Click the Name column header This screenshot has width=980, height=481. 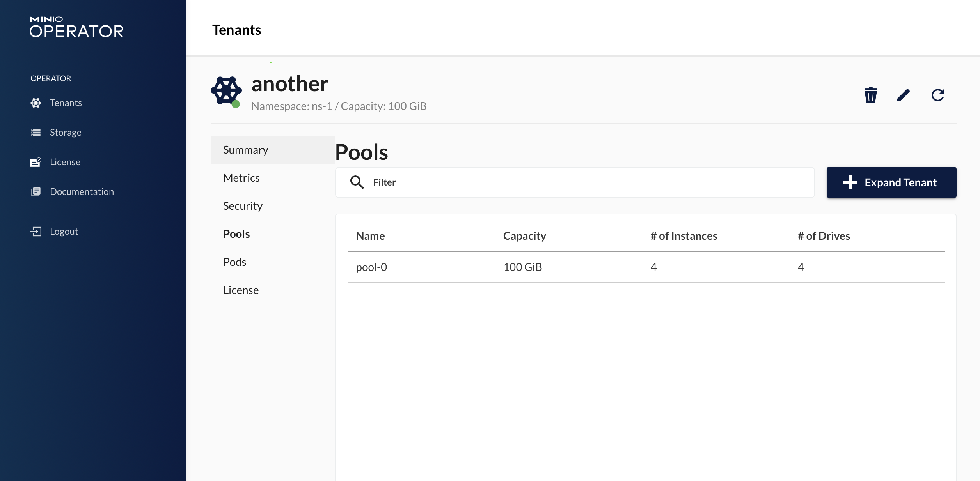370,236
